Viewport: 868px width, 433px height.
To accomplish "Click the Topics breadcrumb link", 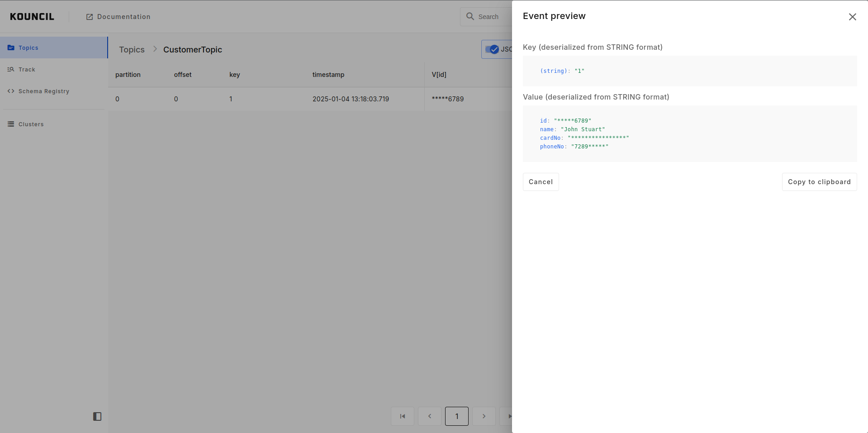I will coord(132,50).
